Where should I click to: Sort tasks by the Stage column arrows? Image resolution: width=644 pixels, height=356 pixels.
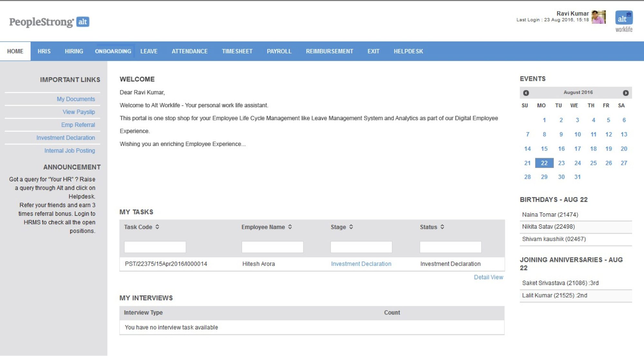click(x=351, y=227)
